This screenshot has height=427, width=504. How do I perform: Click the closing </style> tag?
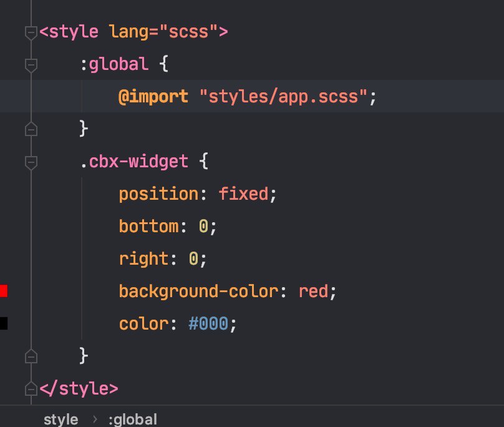79,388
